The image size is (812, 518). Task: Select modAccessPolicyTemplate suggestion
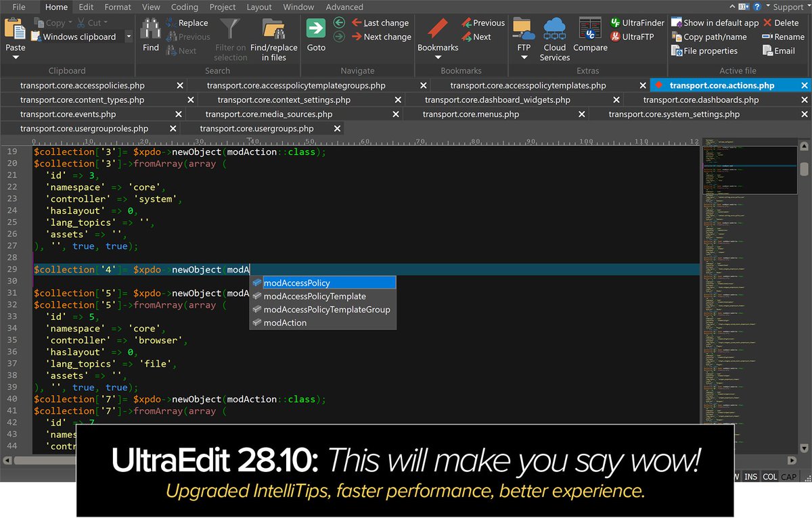tap(323, 296)
